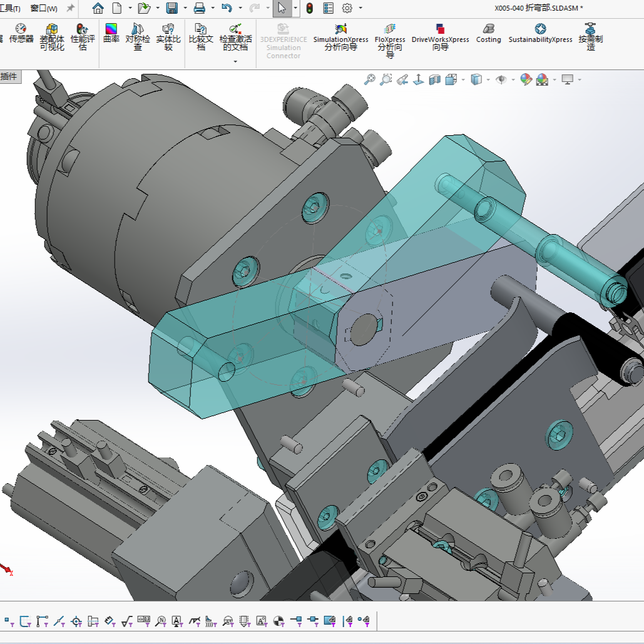
Task: Click the Compare Documents (比较文档) button
Action: pos(201,37)
